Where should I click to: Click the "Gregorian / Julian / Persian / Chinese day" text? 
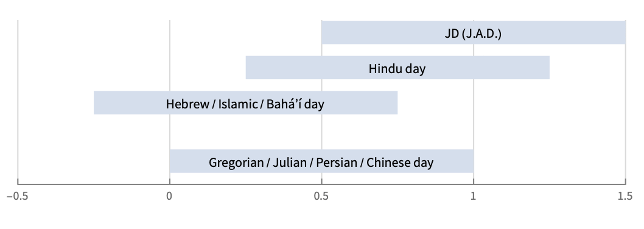click(x=321, y=163)
